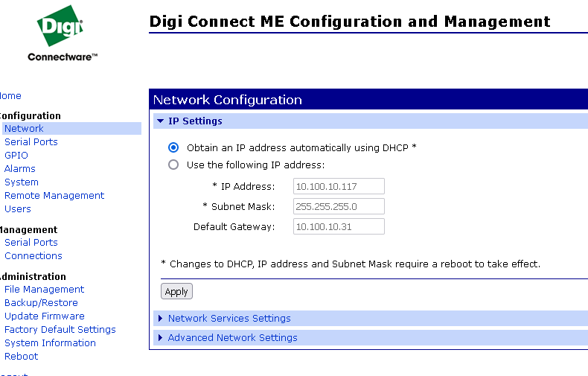The image size is (588, 376).
Task: Open Connections under Management
Action: [33, 255]
